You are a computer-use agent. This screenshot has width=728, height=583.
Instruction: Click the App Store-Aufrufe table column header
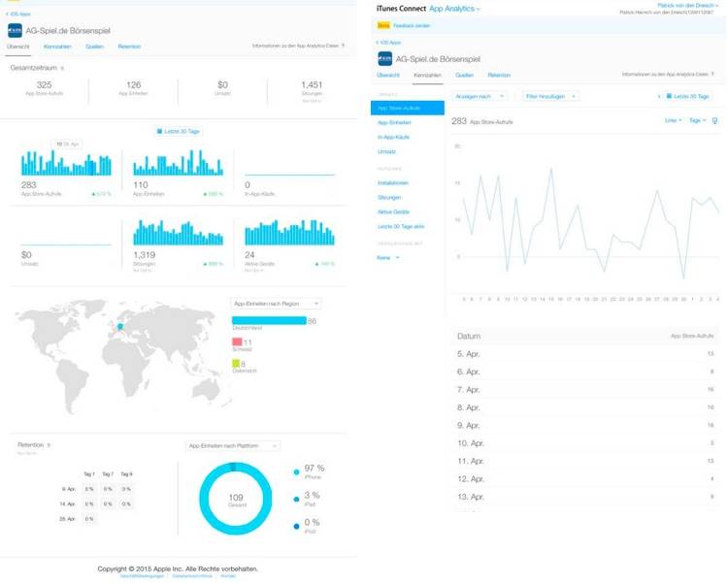[x=692, y=336]
